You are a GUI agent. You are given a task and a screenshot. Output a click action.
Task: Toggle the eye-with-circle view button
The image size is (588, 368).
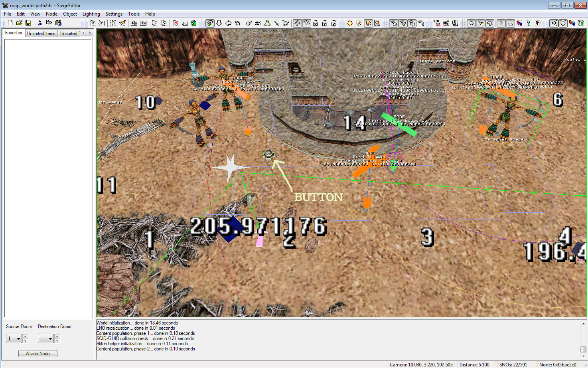click(393, 23)
